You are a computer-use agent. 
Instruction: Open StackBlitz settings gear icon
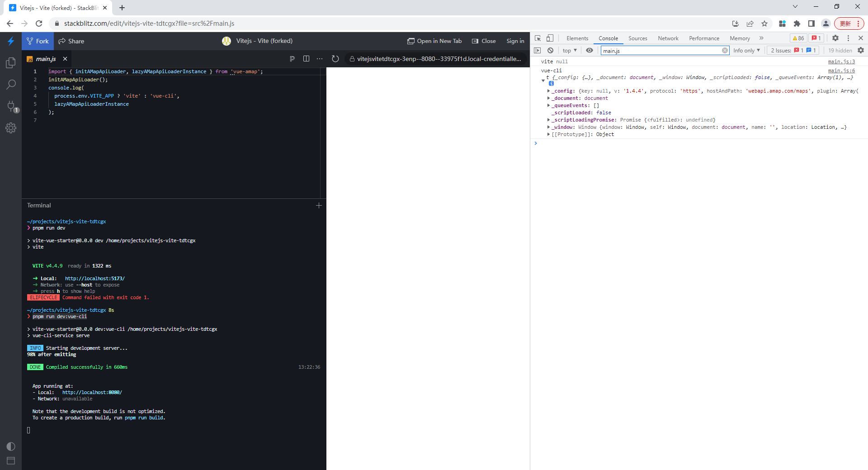[x=11, y=128]
